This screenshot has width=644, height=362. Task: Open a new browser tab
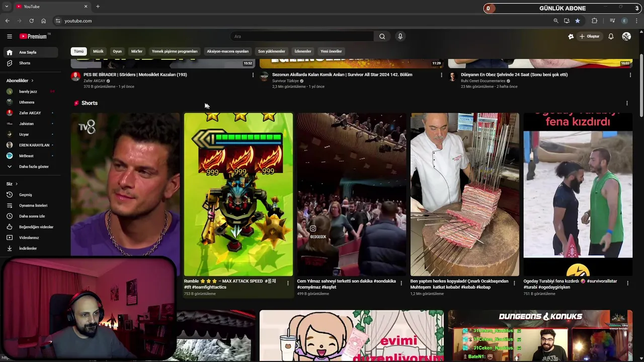tap(98, 7)
